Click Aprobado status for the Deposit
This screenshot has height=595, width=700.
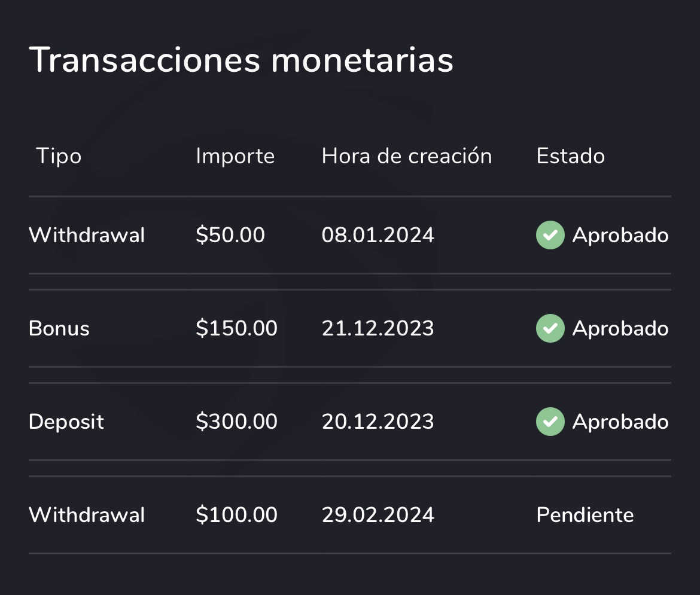620,422
